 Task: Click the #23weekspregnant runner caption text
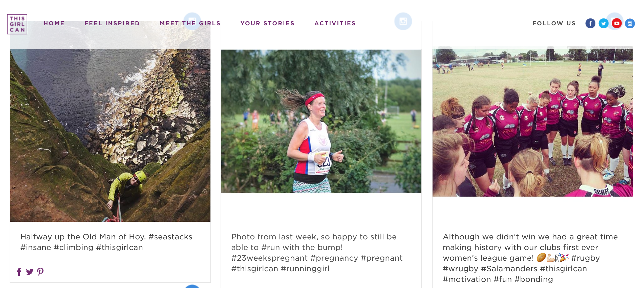pos(317,253)
